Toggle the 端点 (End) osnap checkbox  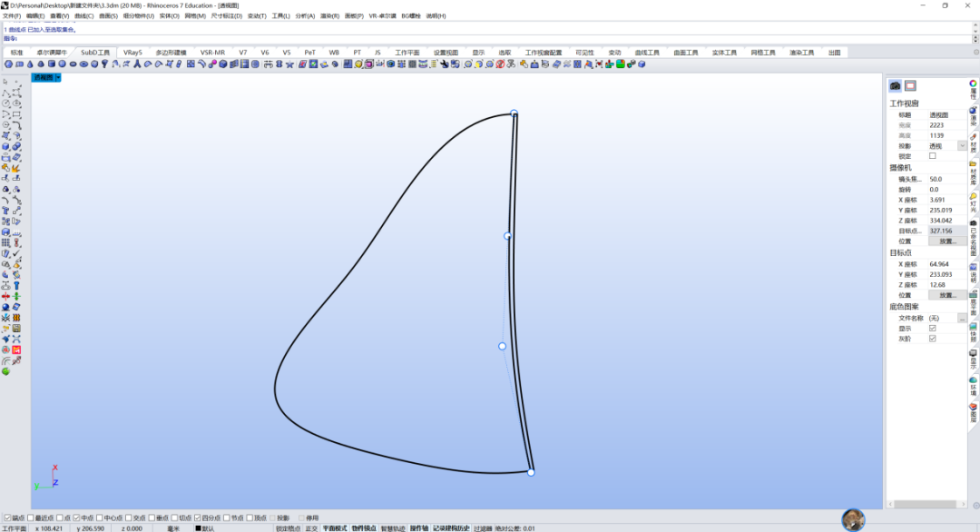8,518
